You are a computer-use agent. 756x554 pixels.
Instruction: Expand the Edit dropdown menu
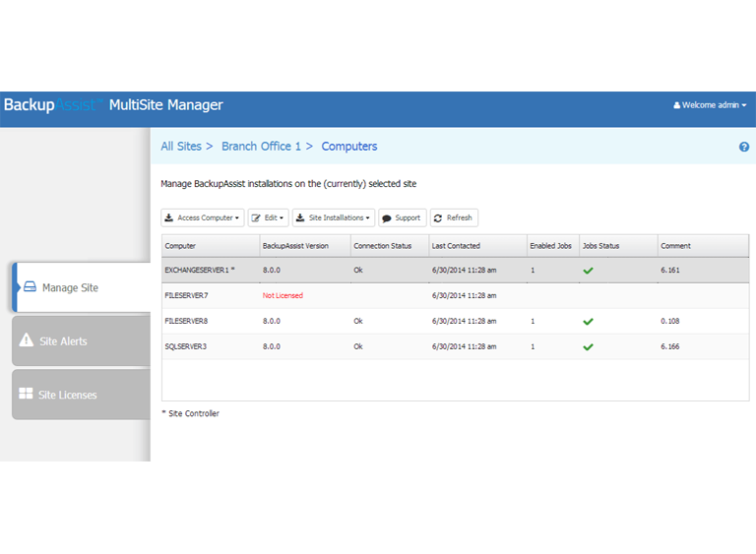pyautogui.click(x=268, y=217)
